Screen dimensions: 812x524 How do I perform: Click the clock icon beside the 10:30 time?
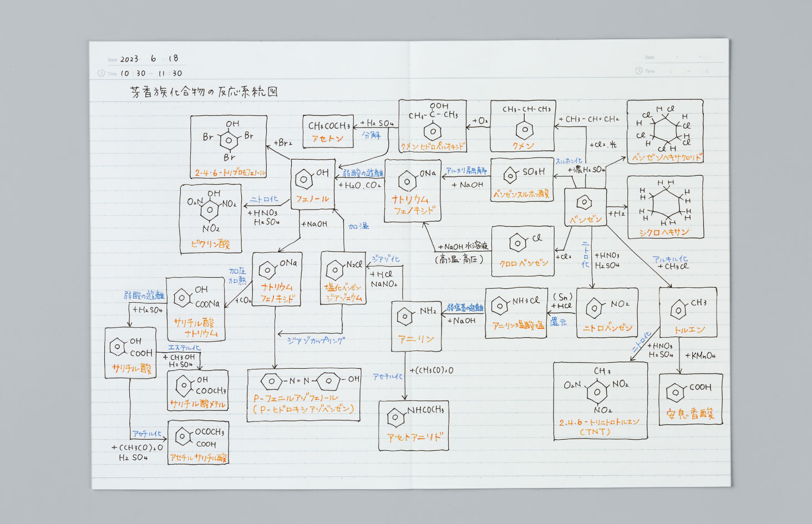[x=101, y=73]
